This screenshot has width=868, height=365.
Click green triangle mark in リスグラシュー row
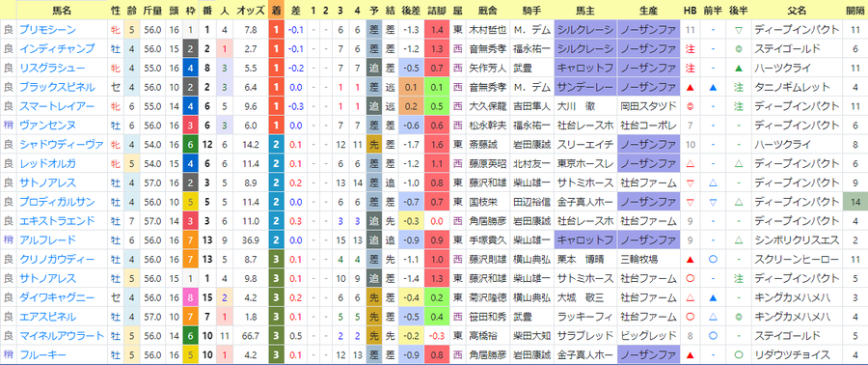(x=738, y=69)
